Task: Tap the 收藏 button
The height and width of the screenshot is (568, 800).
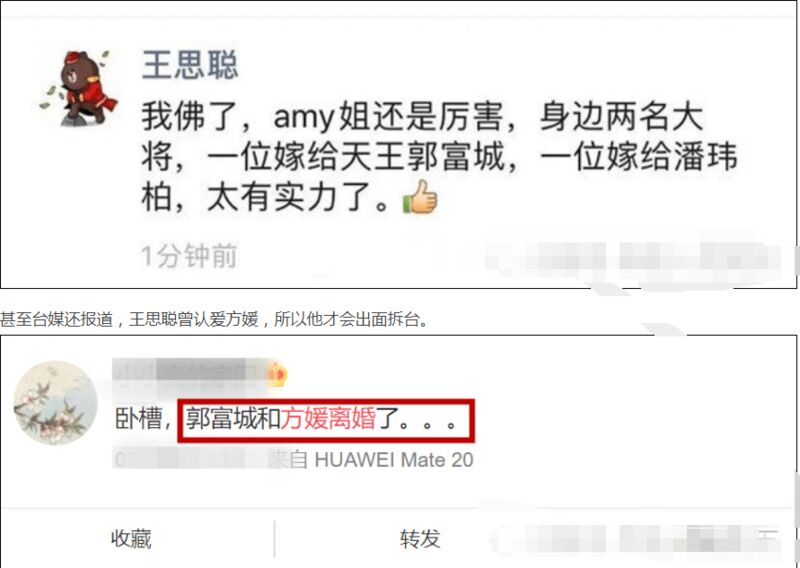Action: (x=132, y=538)
